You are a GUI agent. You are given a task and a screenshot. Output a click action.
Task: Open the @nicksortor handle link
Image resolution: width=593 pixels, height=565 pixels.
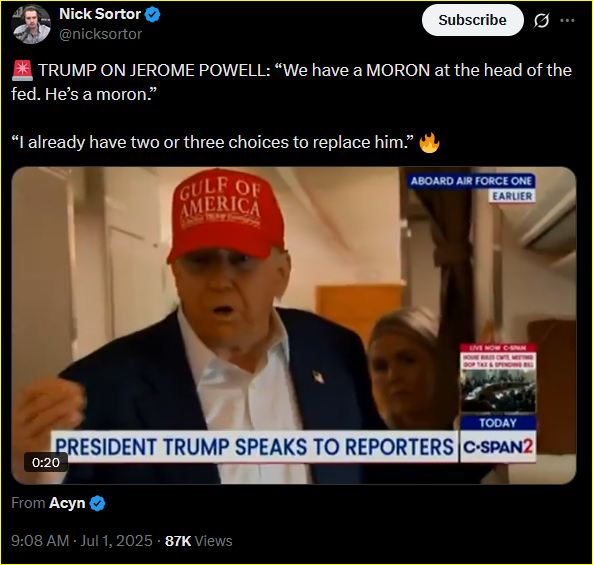(x=101, y=34)
